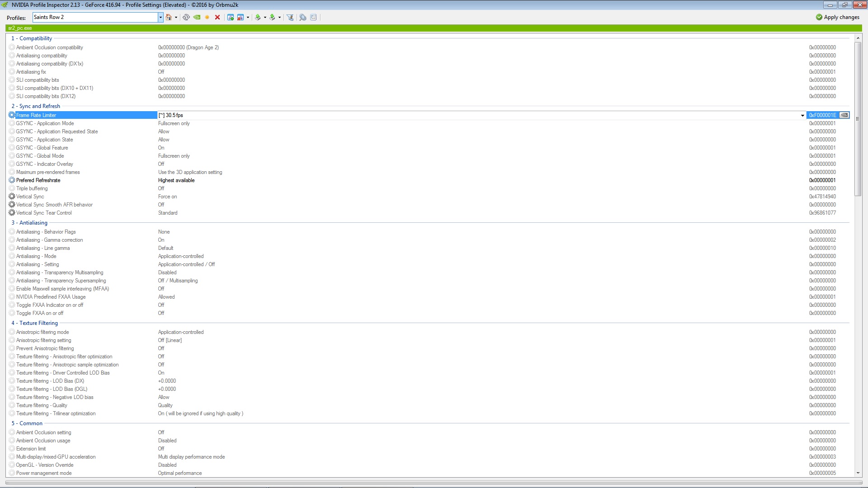
Task: Click the vertical scrollbar thumb
Action: [x=858, y=119]
